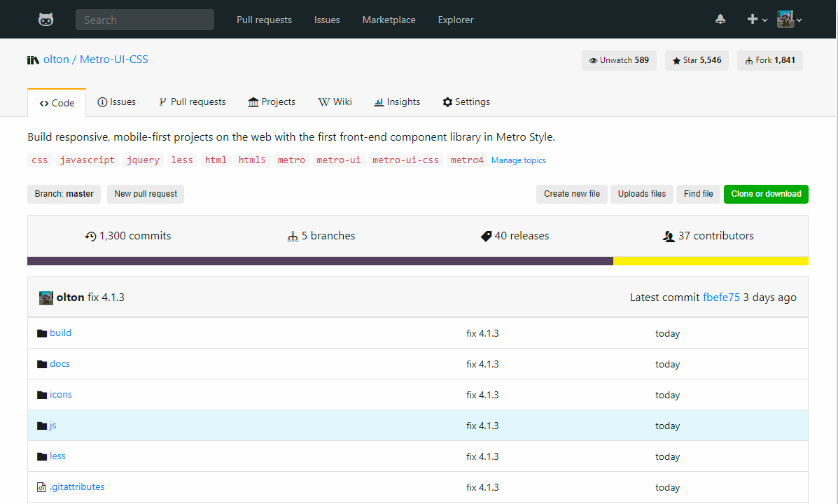Open the notifications bell icon
The height and width of the screenshot is (504, 838).
(720, 20)
